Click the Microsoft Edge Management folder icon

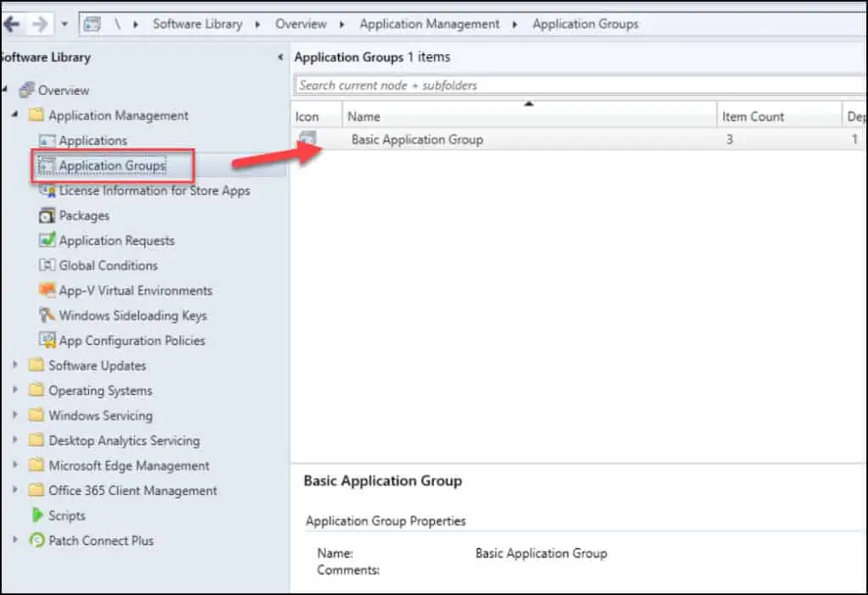pyautogui.click(x=36, y=464)
